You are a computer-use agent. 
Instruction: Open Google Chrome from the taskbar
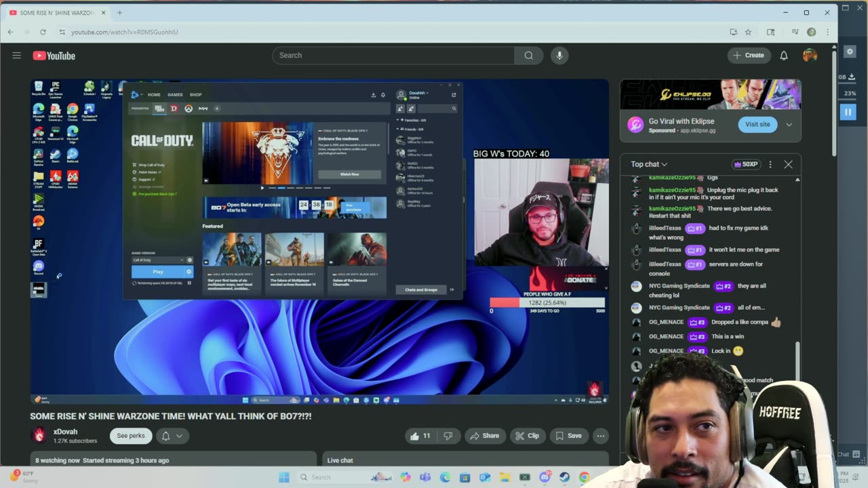click(585, 477)
